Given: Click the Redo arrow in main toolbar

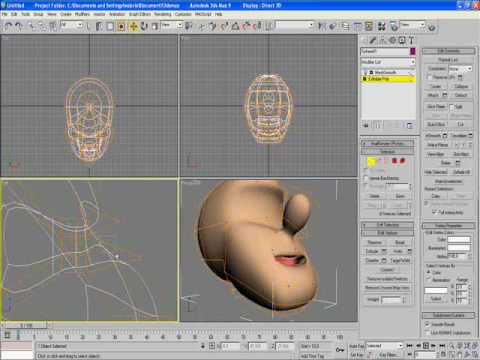Looking at the screenshot, I should [19, 26].
